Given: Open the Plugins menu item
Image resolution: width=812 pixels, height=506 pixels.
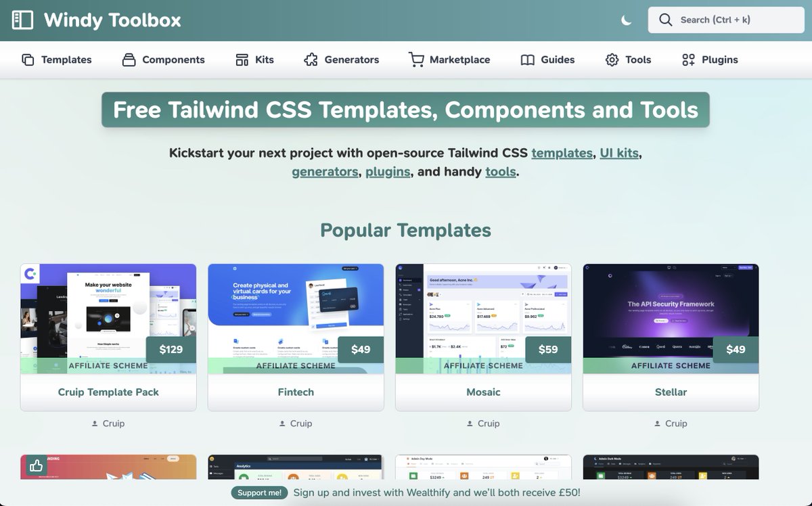Looking at the screenshot, I should [710, 60].
